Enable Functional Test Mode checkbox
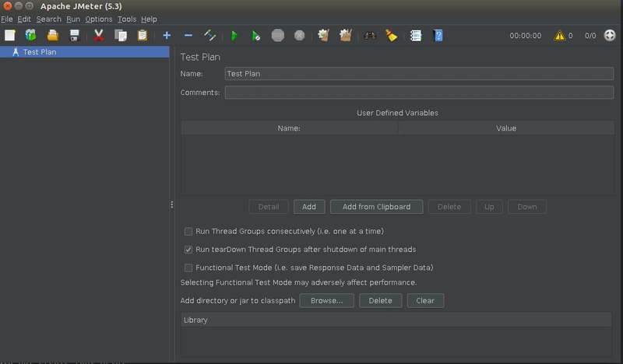623x364 pixels. click(188, 268)
